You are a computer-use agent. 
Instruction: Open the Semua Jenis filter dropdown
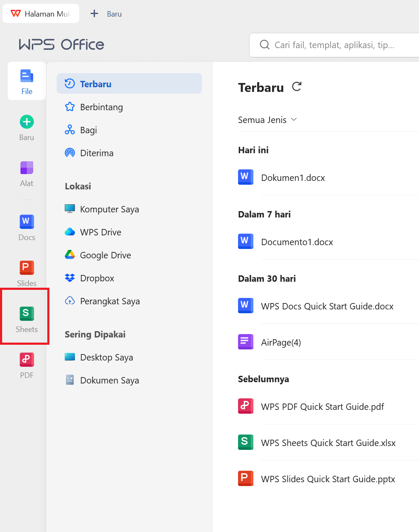[267, 120]
